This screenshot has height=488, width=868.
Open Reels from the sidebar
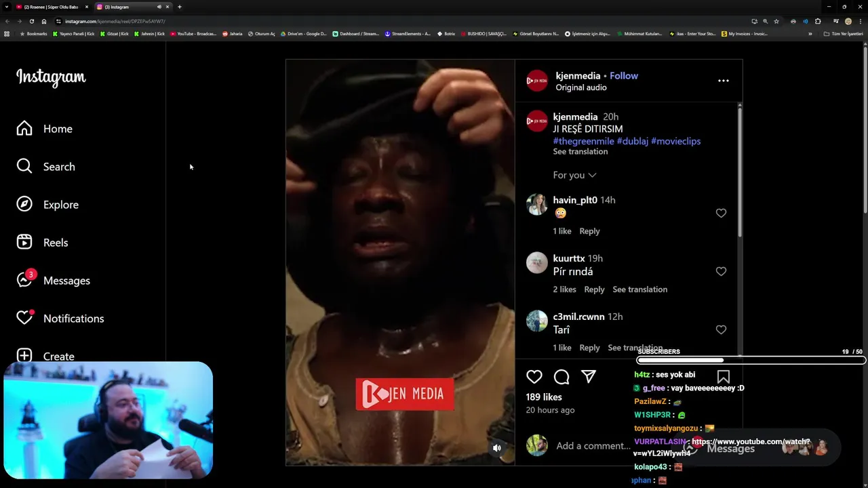42,243
